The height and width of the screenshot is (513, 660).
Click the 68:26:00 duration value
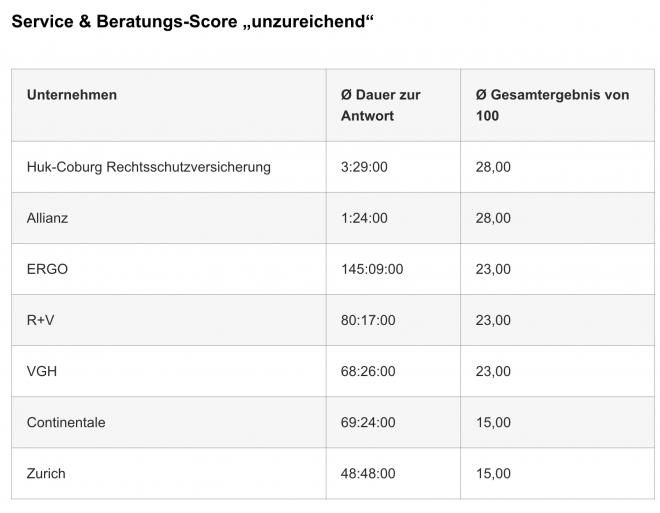click(x=368, y=371)
